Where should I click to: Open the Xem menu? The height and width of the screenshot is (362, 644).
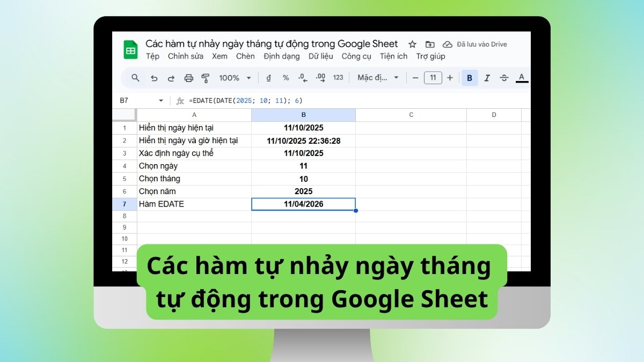coord(219,56)
